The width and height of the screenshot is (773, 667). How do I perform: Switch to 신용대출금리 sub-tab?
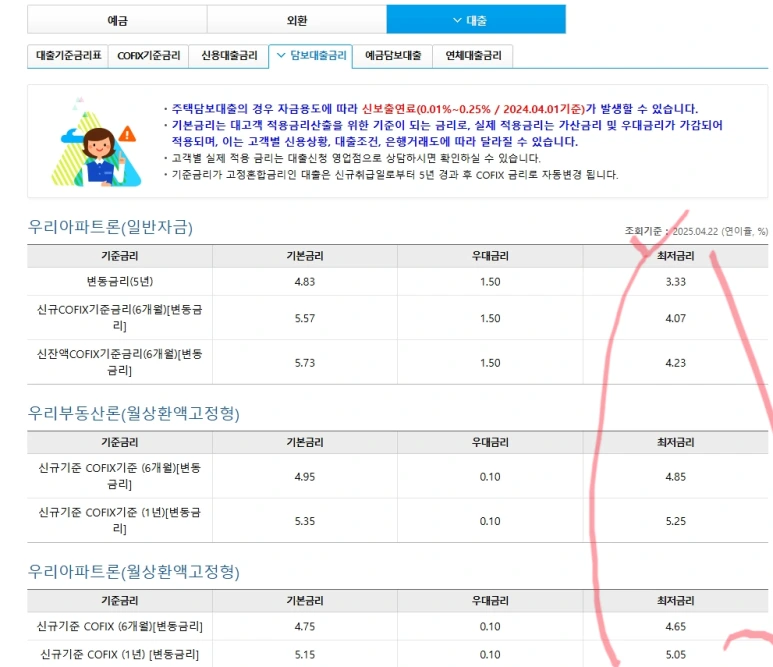[x=229, y=56]
